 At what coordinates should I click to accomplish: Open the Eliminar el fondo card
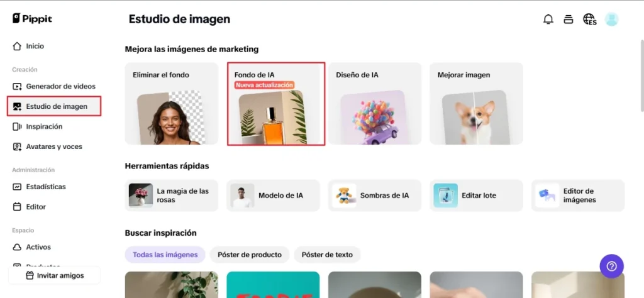[171, 104]
